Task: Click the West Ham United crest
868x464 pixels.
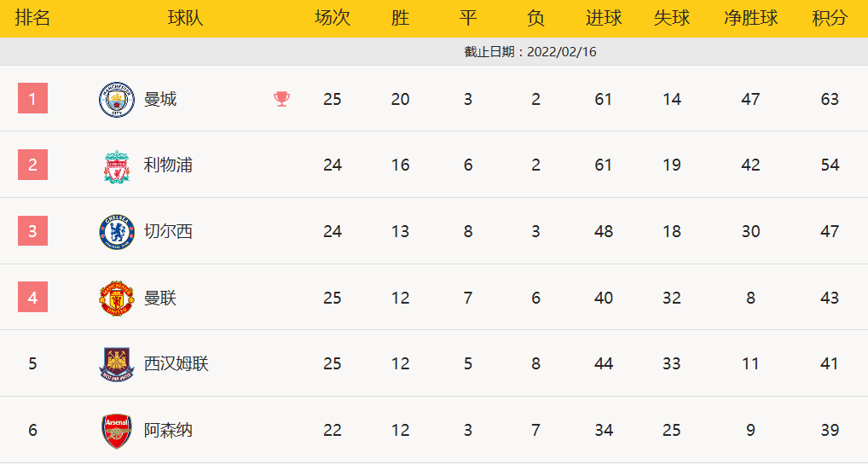Action: [x=117, y=363]
